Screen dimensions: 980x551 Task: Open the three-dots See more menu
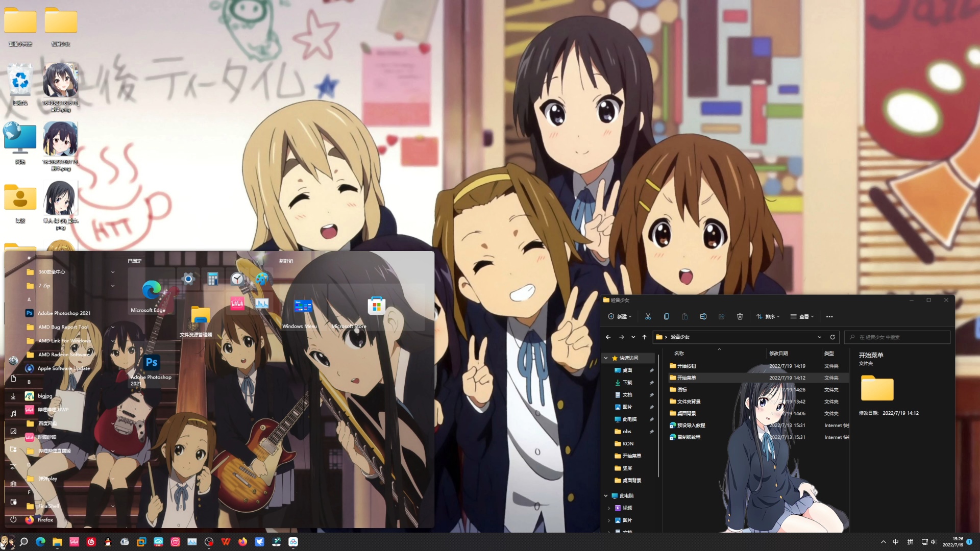click(x=829, y=317)
